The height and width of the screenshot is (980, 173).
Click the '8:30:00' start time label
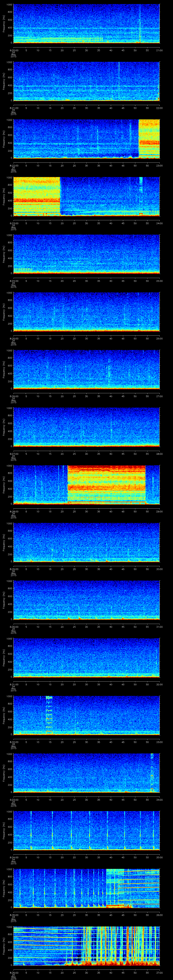click(x=14, y=627)
